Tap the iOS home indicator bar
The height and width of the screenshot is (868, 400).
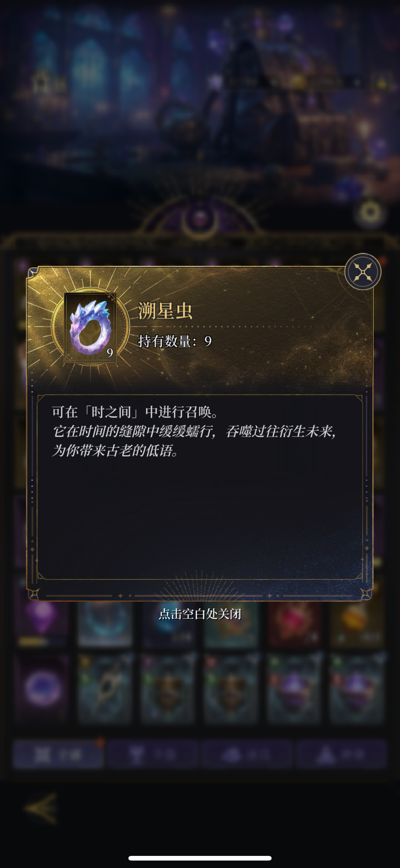[200, 858]
